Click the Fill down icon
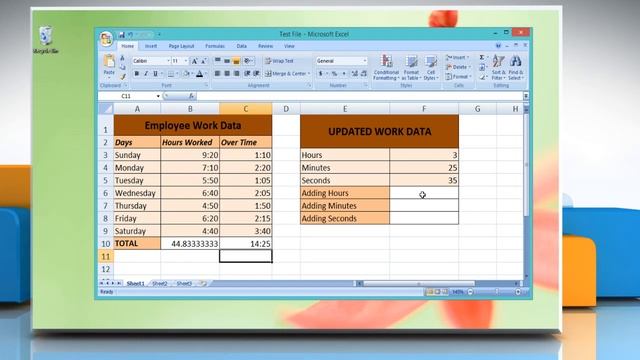640x360 pixels. click(x=482, y=67)
